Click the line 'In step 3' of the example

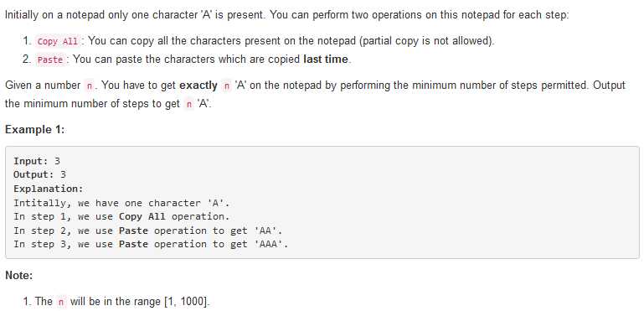pos(151,244)
